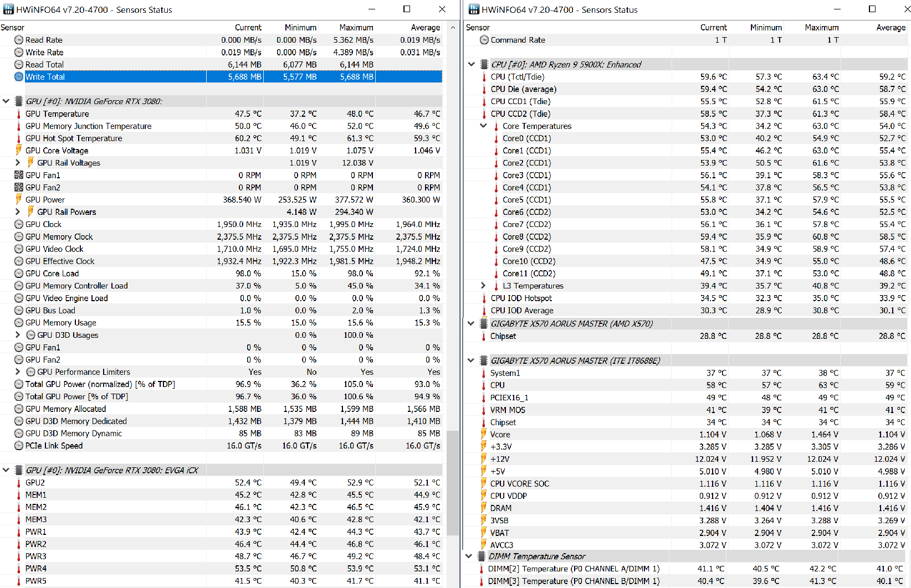Collapse the ITE IT8688E sensor group
The width and height of the screenshot is (911, 588).
tap(471, 360)
